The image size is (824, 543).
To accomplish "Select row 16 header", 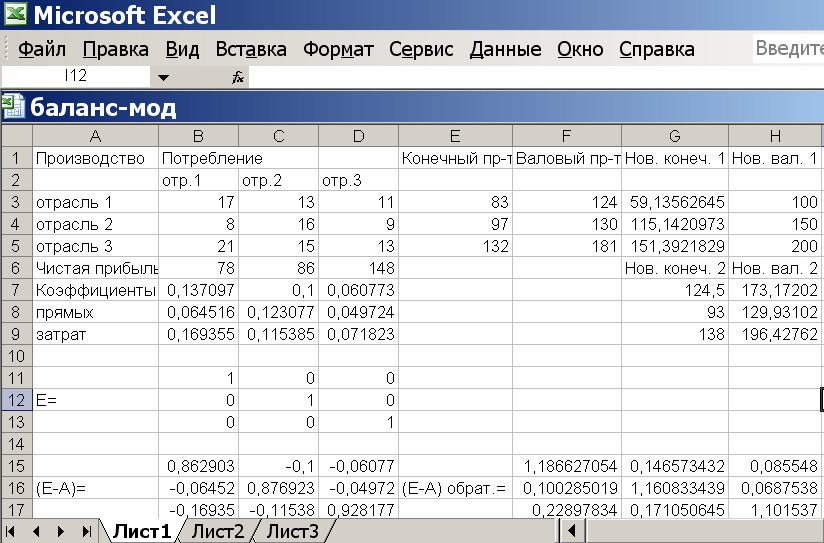I will click(17, 488).
